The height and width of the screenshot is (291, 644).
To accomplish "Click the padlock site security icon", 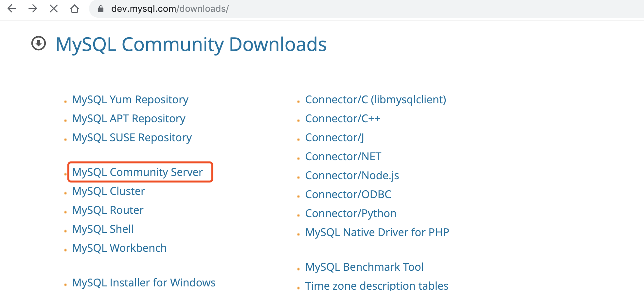I will [101, 9].
